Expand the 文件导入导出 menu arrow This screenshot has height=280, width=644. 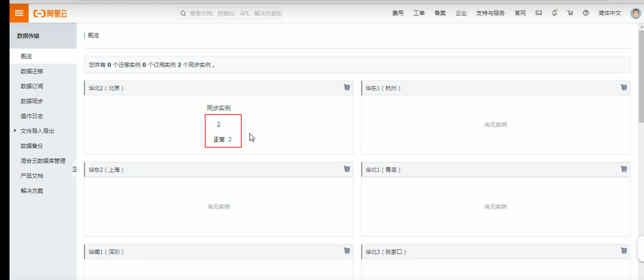tap(15, 131)
